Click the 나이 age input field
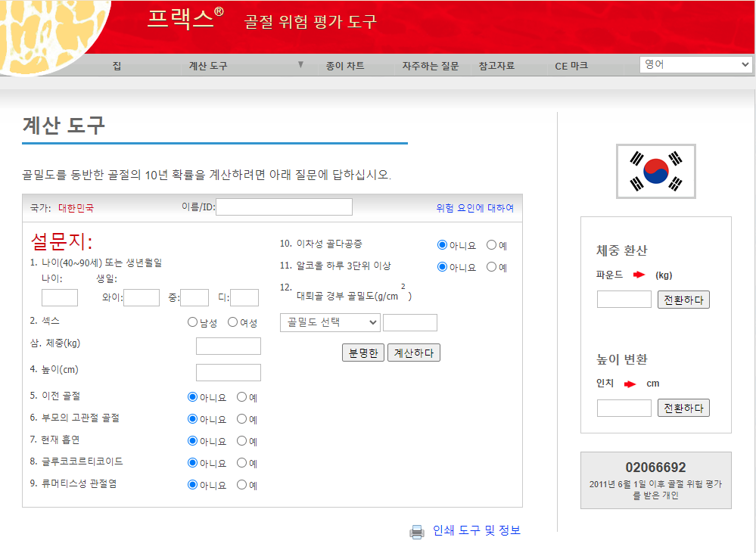Viewport: 756px width, 553px height. click(x=60, y=297)
